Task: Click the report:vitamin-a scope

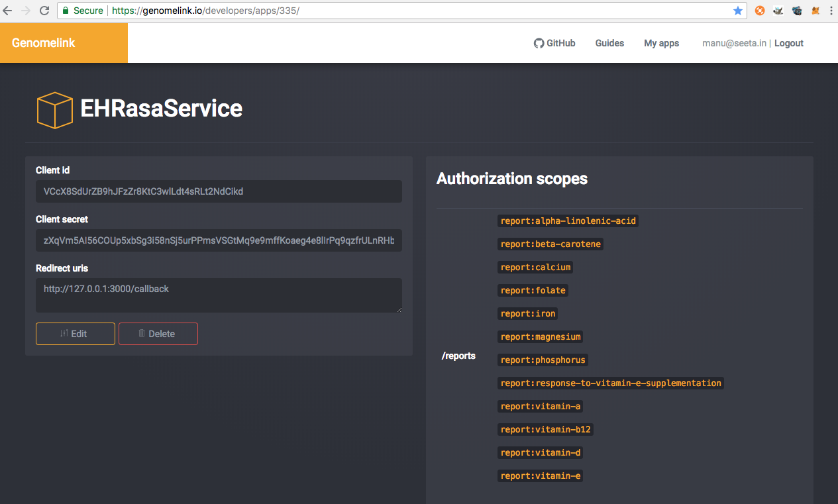Action: click(541, 407)
